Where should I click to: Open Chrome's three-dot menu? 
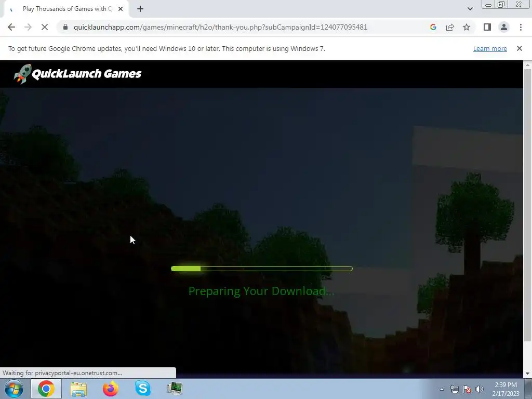tap(521, 27)
